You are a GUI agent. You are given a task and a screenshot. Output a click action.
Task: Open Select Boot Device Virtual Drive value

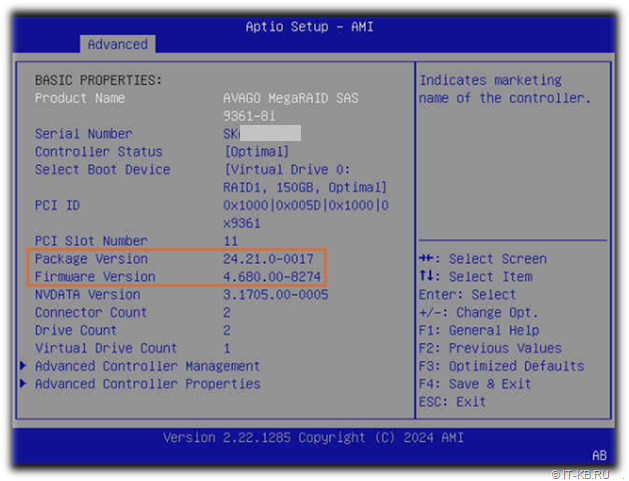pos(305,178)
